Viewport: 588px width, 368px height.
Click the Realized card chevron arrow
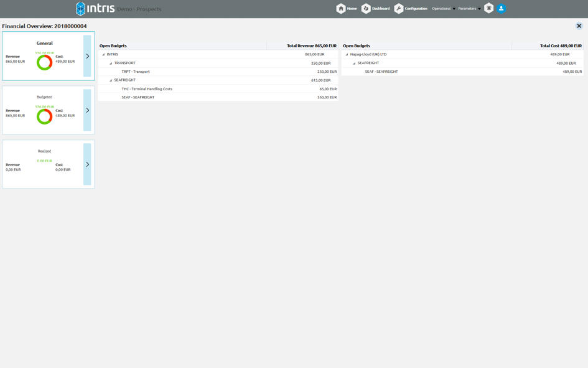click(x=87, y=164)
